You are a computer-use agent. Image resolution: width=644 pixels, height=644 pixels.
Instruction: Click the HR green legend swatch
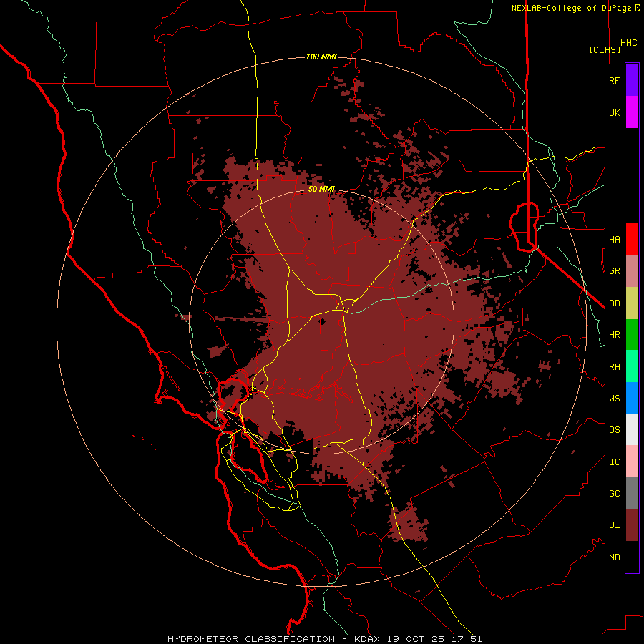coord(632,335)
